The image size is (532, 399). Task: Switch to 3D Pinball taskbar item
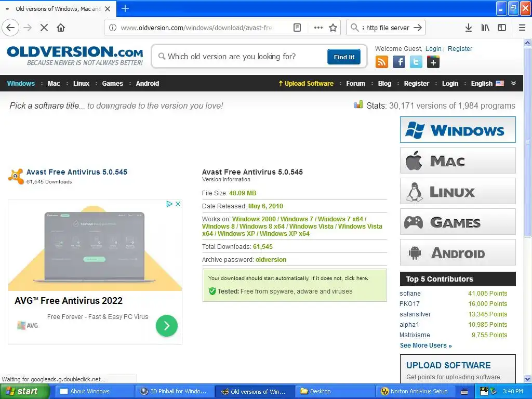175,392
